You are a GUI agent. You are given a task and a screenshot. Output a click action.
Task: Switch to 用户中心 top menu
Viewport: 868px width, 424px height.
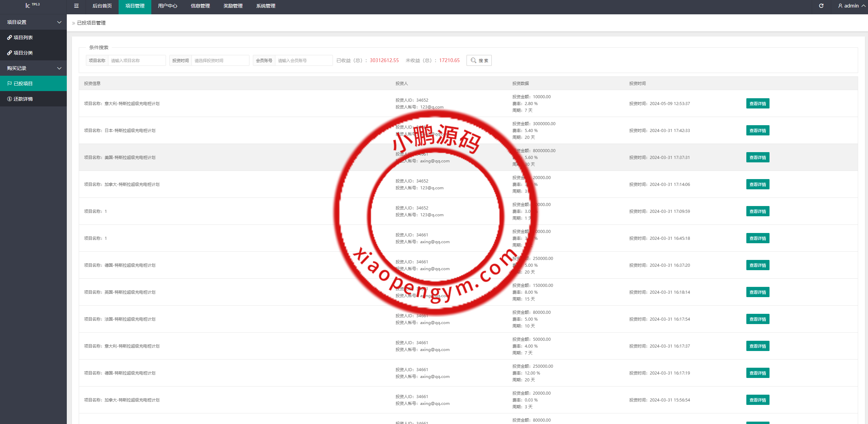coord(167,6)
